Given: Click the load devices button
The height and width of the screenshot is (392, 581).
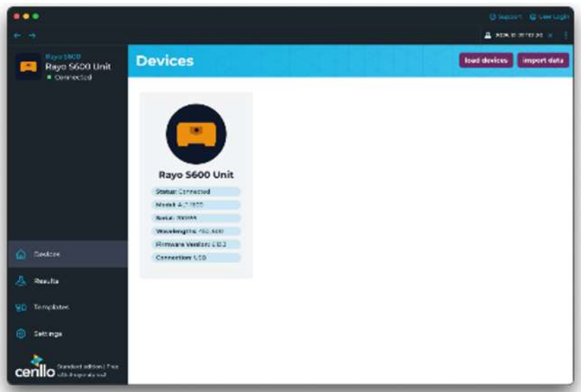Looking at the screenshot, I should pyautogui.click(x=486, y=60).
